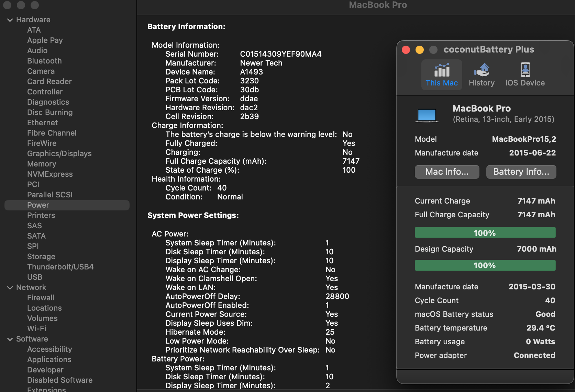The width and height of the screenshot is (575, 392).
Task: Minimize the coconutBattery Plus window
Action: pos(420,50)
